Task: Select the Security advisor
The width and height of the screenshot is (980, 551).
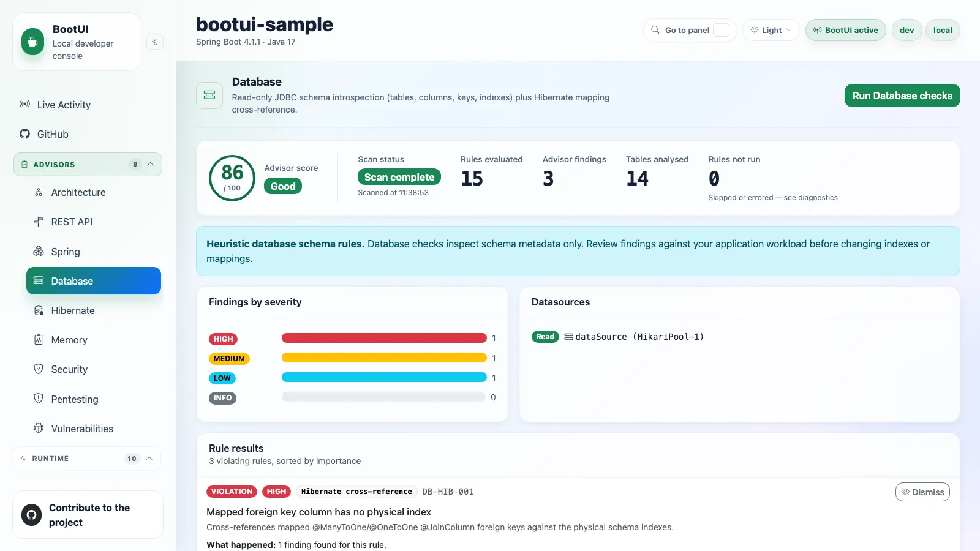Action: (94, 369)
